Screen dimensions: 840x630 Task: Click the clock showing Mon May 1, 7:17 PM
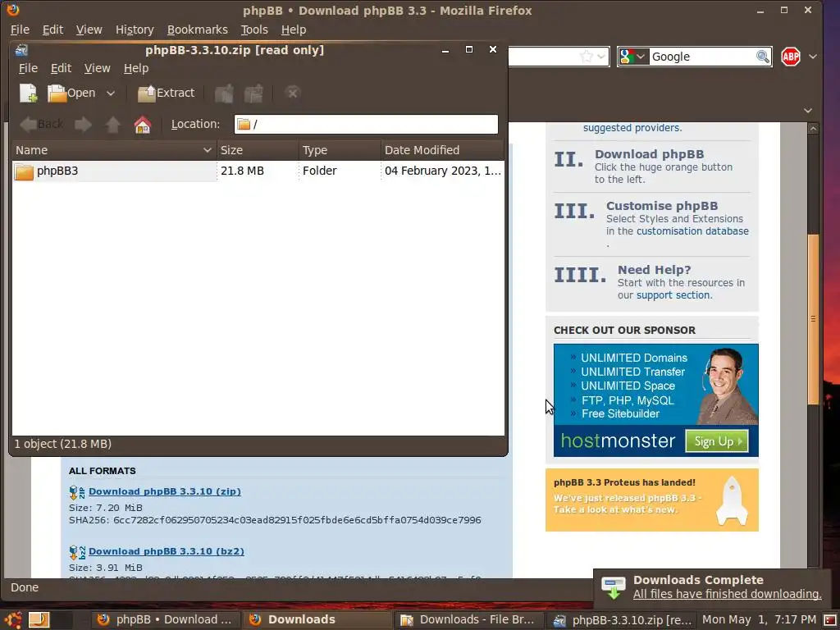tap(759, 620)
